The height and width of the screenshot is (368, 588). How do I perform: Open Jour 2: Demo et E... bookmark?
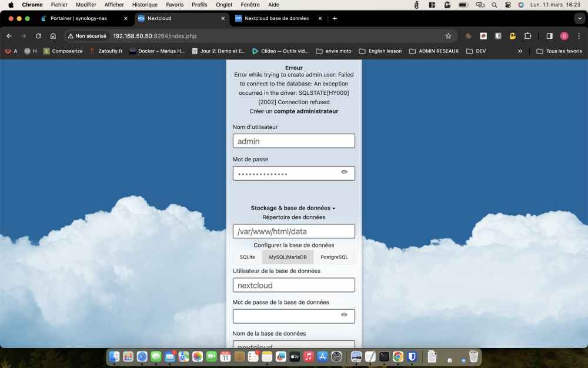pos(219,51)
